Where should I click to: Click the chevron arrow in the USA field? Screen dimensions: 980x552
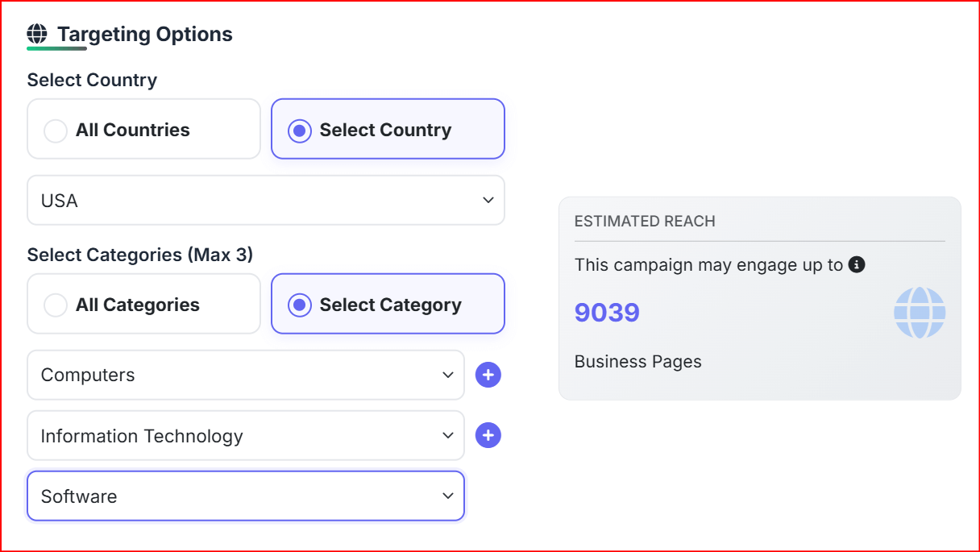coord(488,200)
